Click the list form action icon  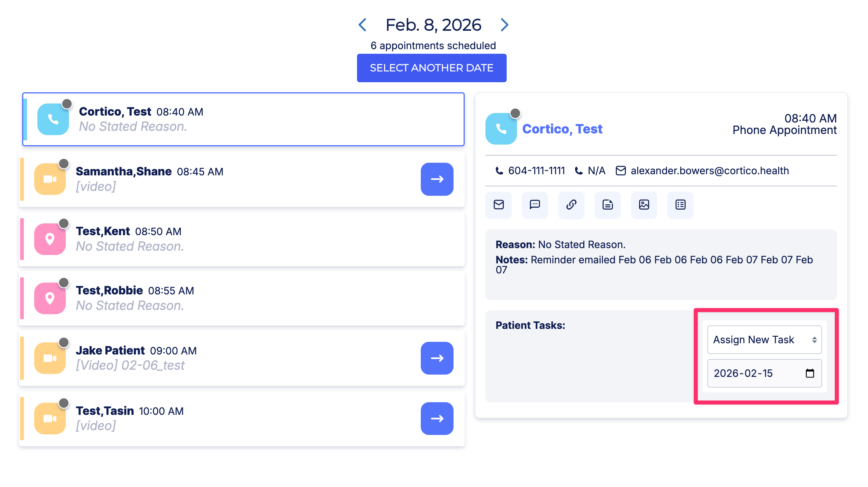coord(680,205)
